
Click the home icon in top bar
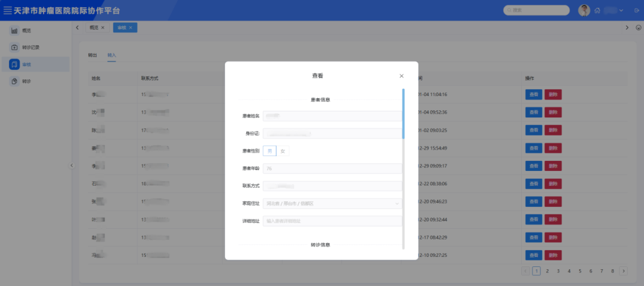point(597,11)
